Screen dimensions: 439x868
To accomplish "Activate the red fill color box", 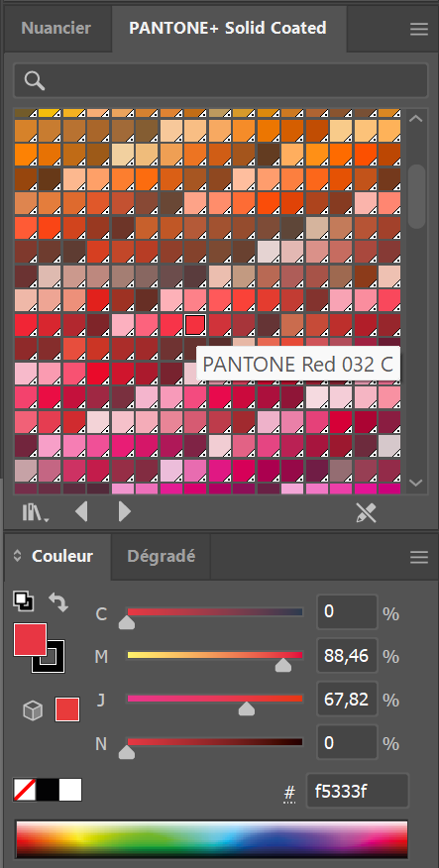I will [x=30, y=639].
